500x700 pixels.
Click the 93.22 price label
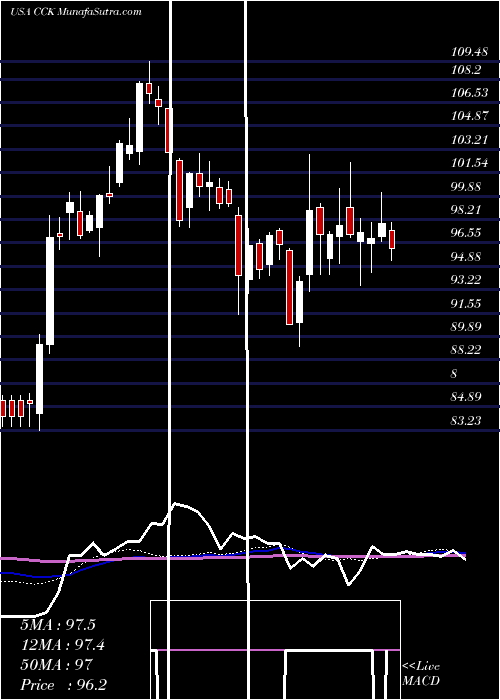point(466,280)
